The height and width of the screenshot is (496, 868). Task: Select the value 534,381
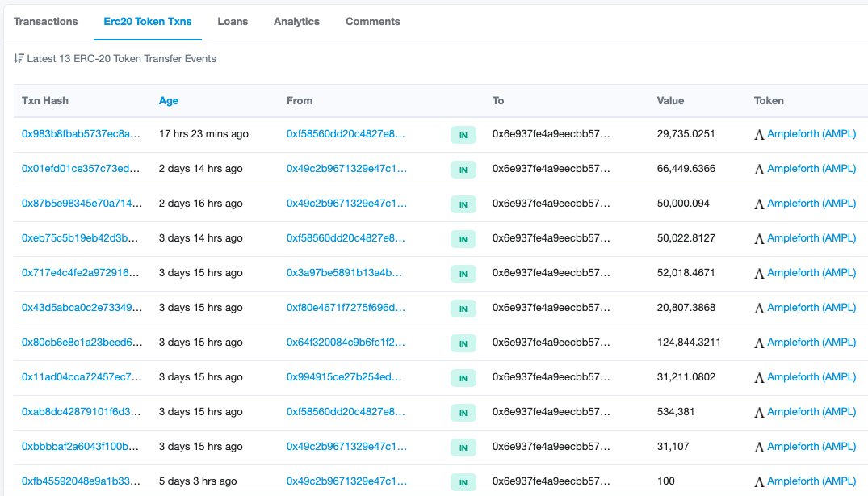[x=675, y=412]
